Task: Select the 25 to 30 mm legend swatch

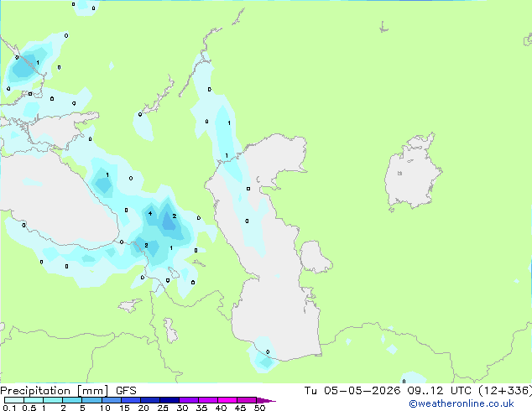Action: coord(169,400)
